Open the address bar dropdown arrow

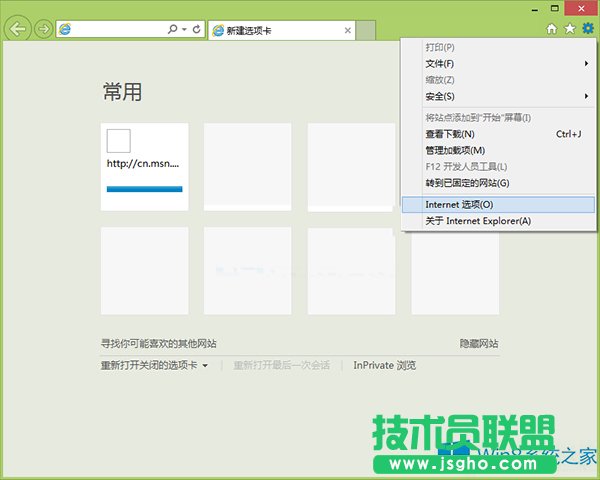coord(184,30)
